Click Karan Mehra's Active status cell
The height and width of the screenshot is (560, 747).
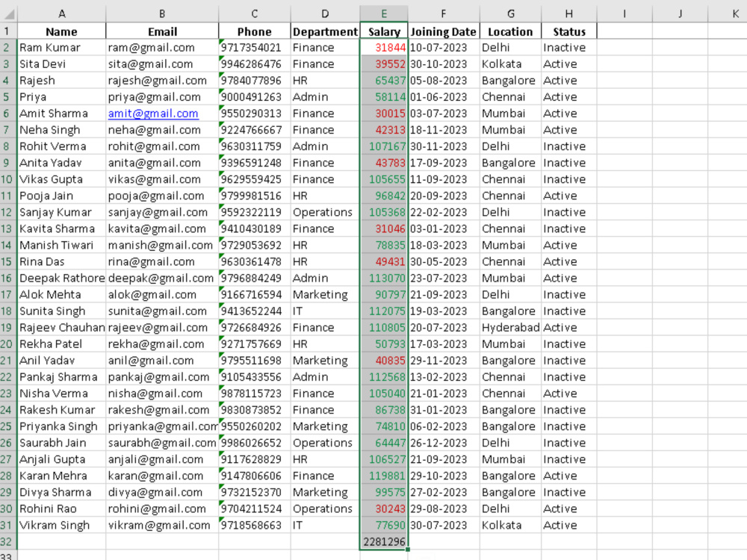click(x=568, y=476)
